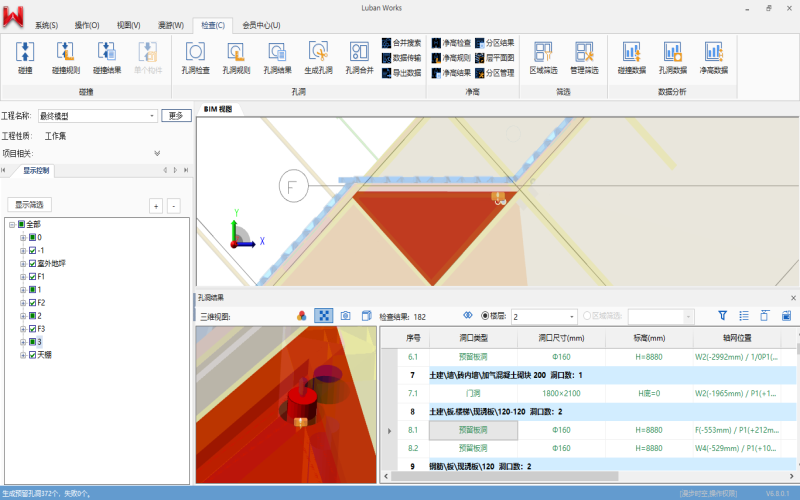Screen dimensions: 800x500
Task: Expand the 0 tree node
Action: point(23,237)
